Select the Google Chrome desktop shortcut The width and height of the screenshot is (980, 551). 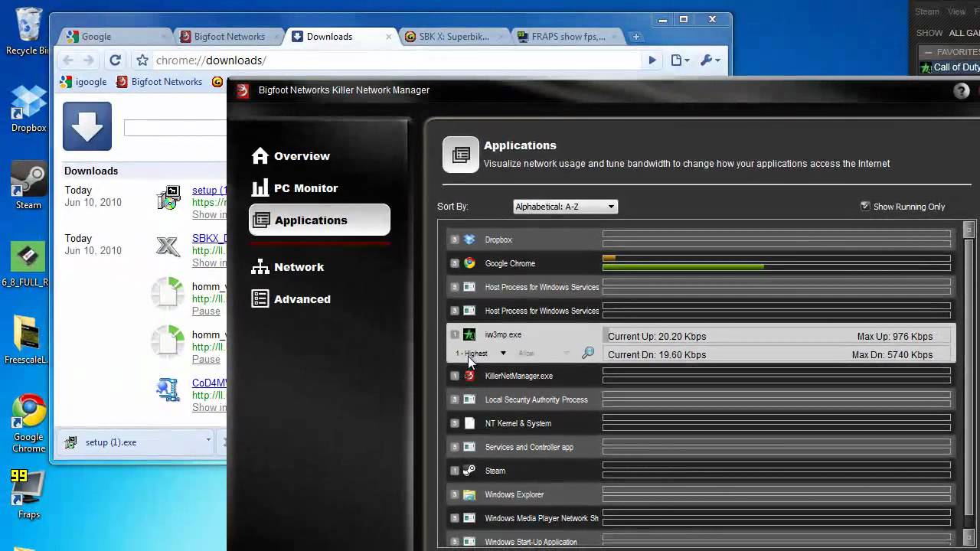pos(28,424)
